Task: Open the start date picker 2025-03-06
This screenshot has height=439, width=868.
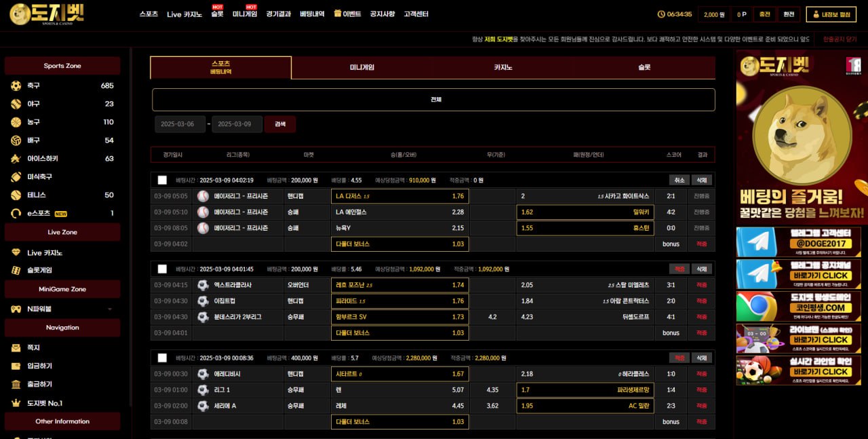Action: click(x=180, y=124)
